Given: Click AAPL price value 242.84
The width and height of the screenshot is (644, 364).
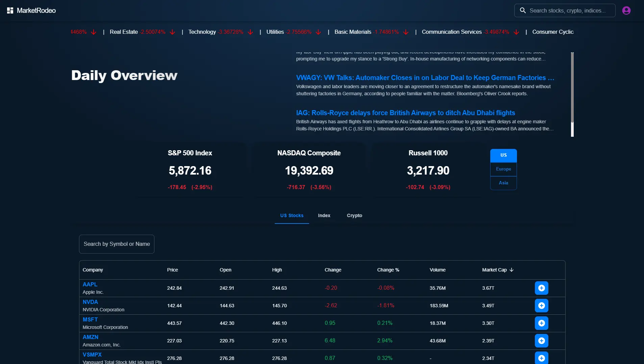Looking at the screenshot, I should coord(174,288).
